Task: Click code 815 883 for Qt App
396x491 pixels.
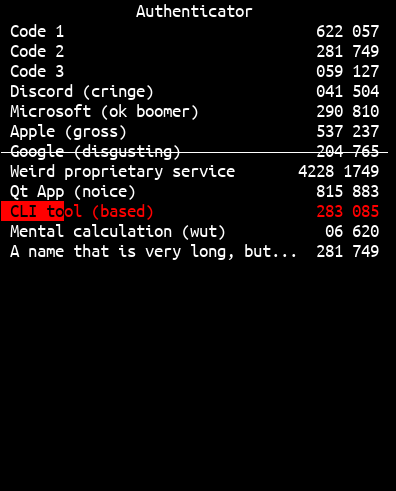Action: [347, 191]
